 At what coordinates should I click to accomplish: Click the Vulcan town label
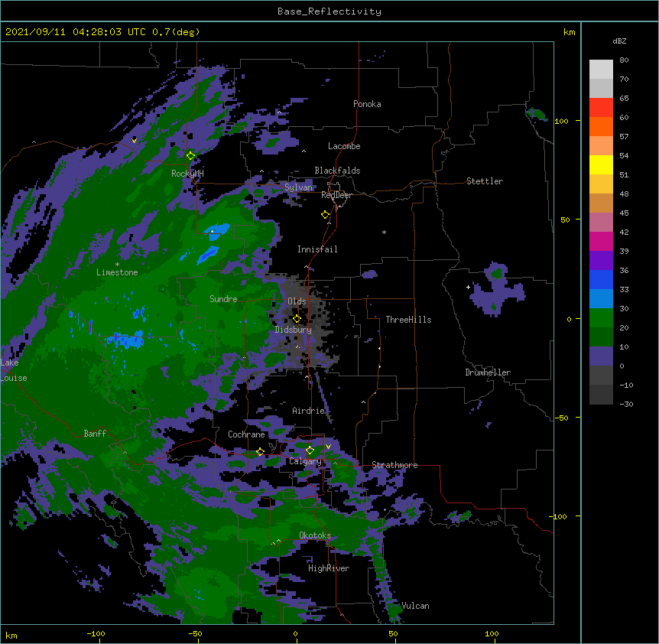[x=415, y=606]
